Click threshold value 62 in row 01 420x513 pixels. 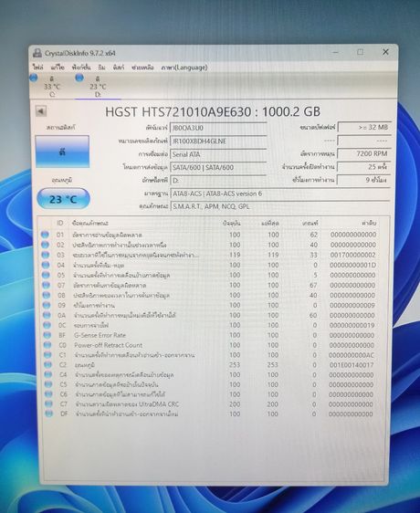(x=313, y=235)
